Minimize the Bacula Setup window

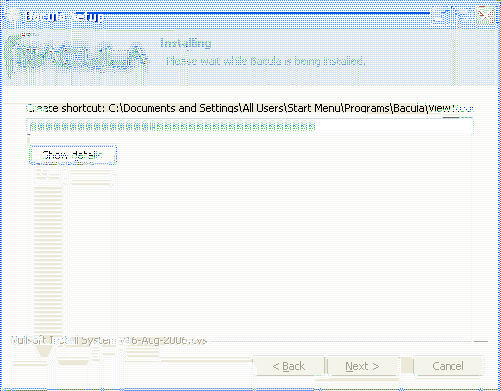tap(440, 16)
